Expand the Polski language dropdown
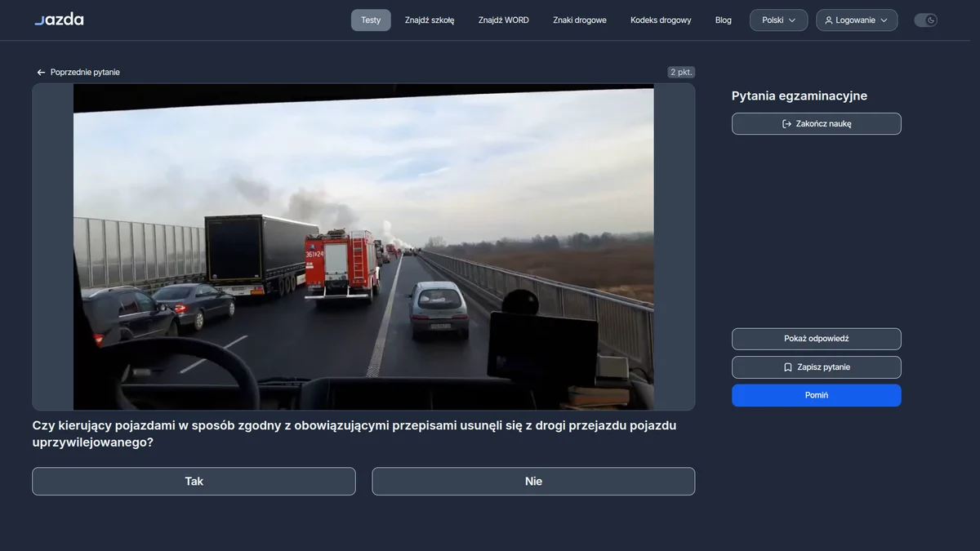 [778, 20]
